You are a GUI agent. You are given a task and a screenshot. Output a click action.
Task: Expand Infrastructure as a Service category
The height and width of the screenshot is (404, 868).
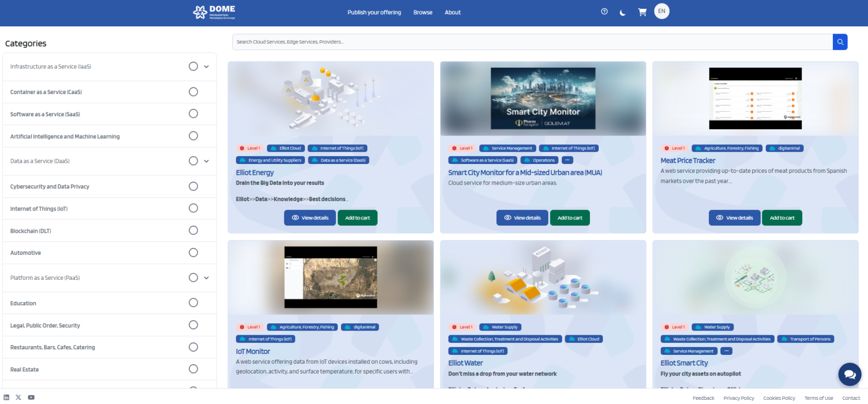pyautogui.click(x=206, y=67)
